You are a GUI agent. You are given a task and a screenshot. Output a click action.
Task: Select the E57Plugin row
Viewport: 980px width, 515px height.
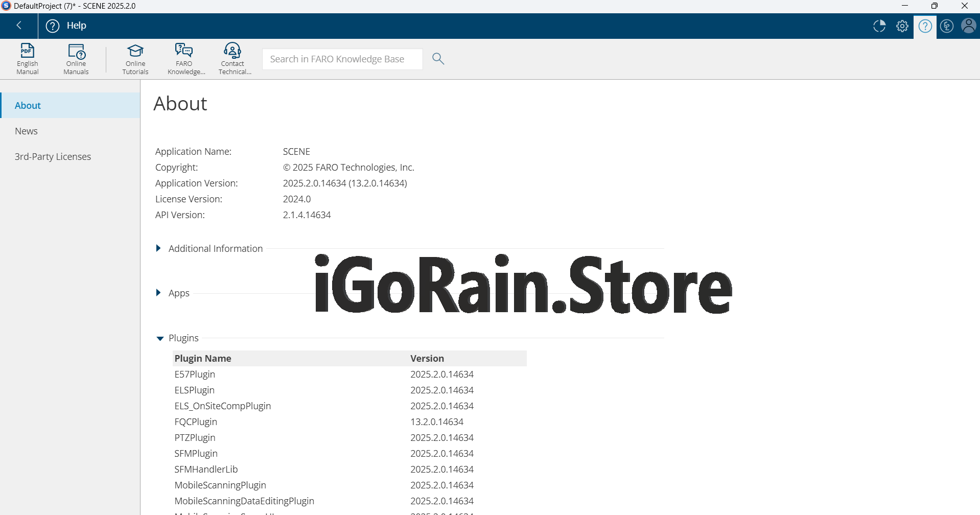point(195,374)
